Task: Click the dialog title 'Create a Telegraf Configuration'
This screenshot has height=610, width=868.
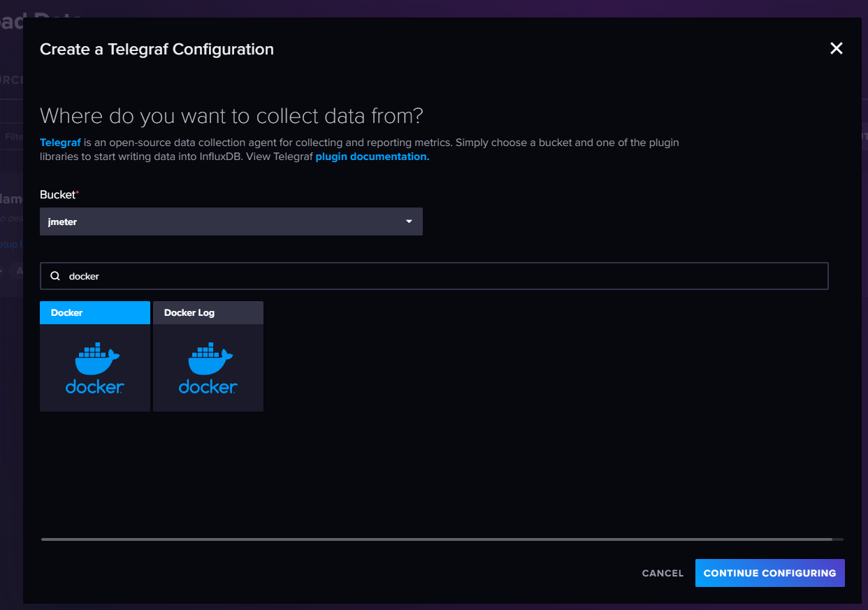Action: (x=157, y=50)
